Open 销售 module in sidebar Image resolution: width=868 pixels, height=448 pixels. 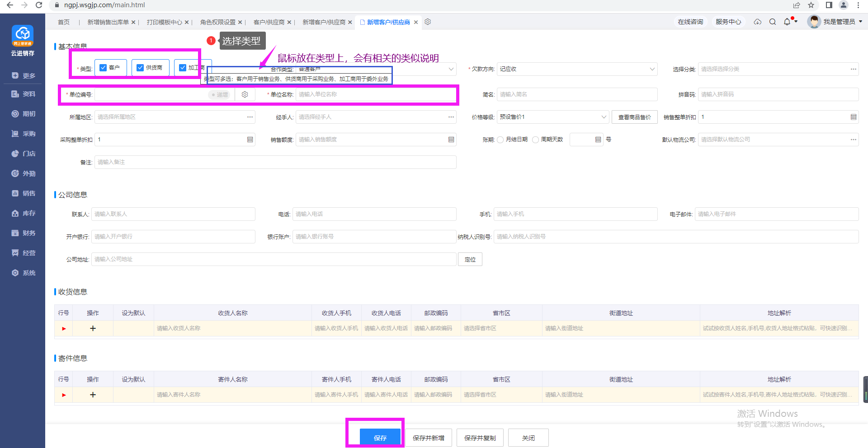click(x=23, y=193)
